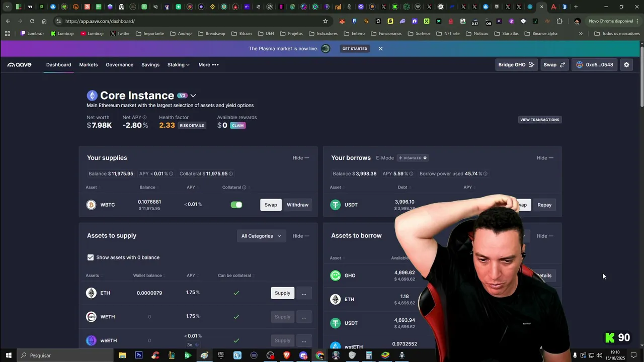Click the WETH token icon
Screen dimensions: 644x362
tap(91, 317)
